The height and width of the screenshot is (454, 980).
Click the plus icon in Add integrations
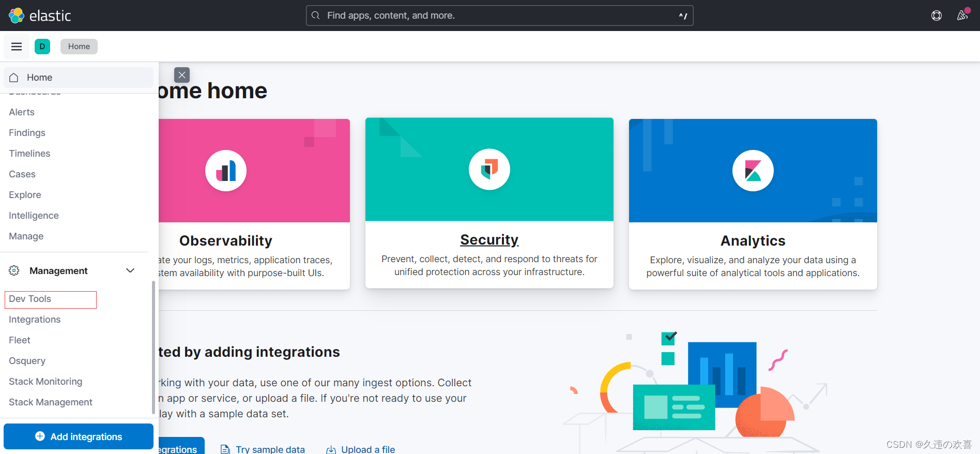point(40,436)
